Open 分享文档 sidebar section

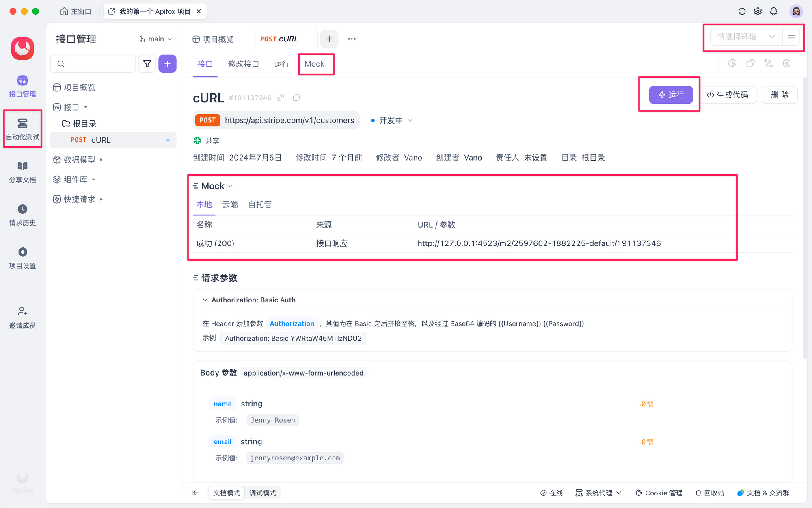pos(22,172)
